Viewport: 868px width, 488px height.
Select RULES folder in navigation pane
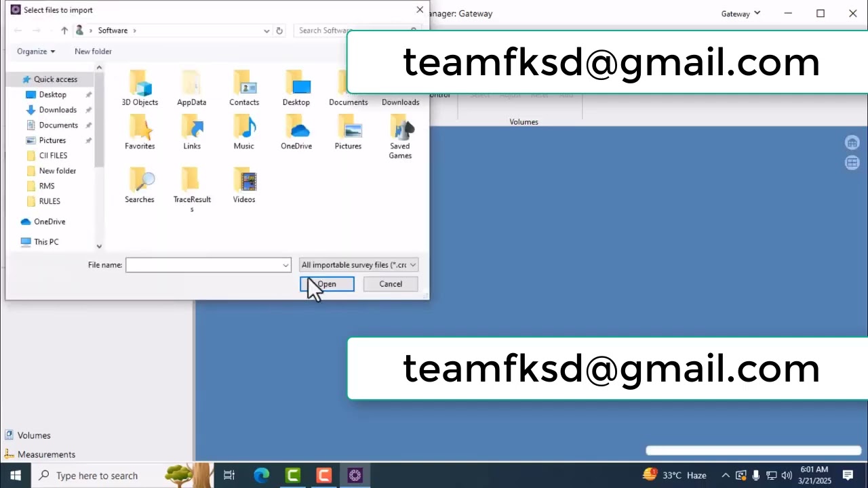[50, 201]
